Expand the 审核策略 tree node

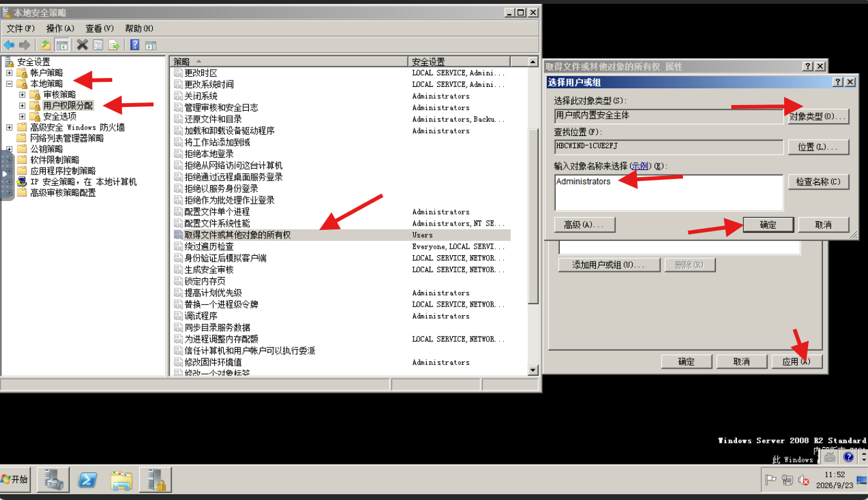[23, 95]
